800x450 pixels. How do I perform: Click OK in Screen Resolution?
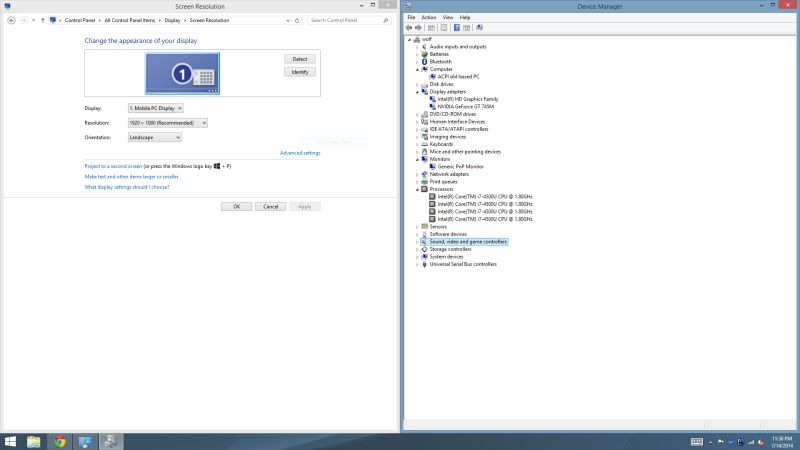pos(236,207)
